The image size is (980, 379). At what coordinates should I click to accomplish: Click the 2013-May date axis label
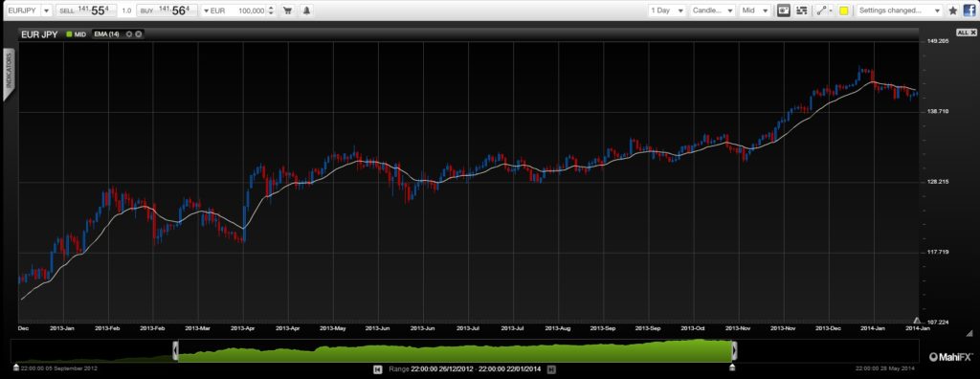(332, 327)
